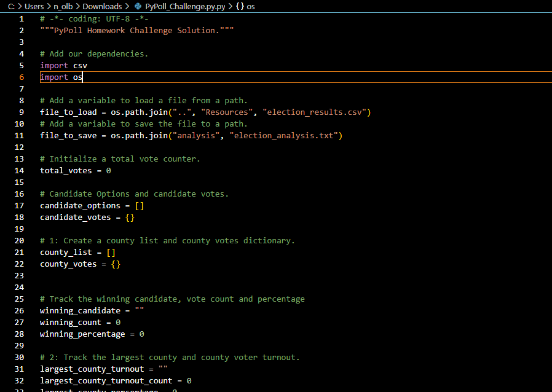Open the 'Downloads' breadcrumb segment

(102, 6)
